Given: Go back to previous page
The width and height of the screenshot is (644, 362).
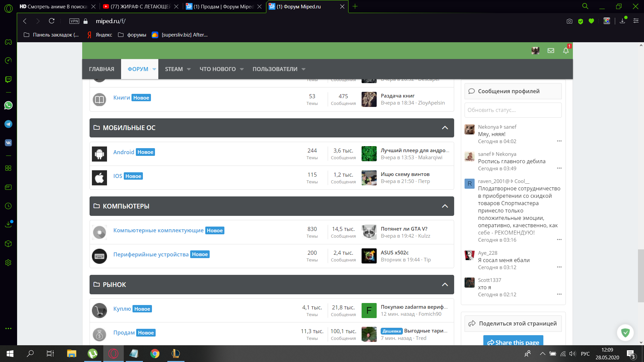Looking at the screenshot, I should pos(25,21).
